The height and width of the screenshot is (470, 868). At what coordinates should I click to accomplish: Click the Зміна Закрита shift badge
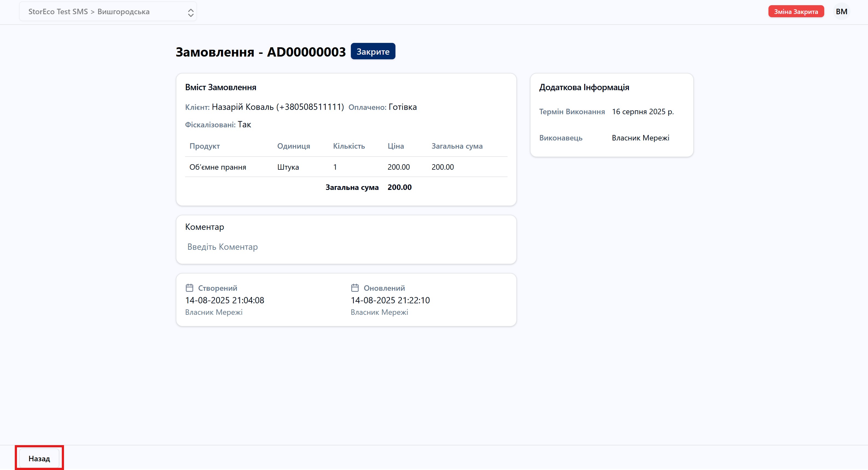(796, 12)
